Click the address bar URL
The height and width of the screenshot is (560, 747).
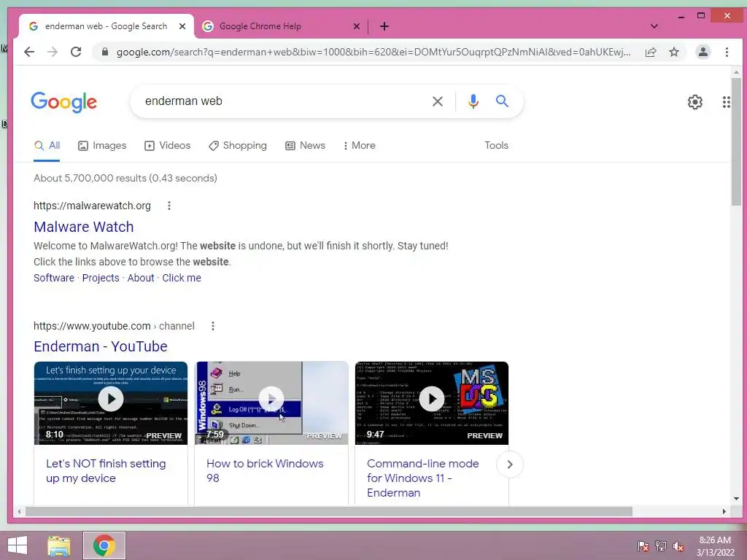point(373,52)
